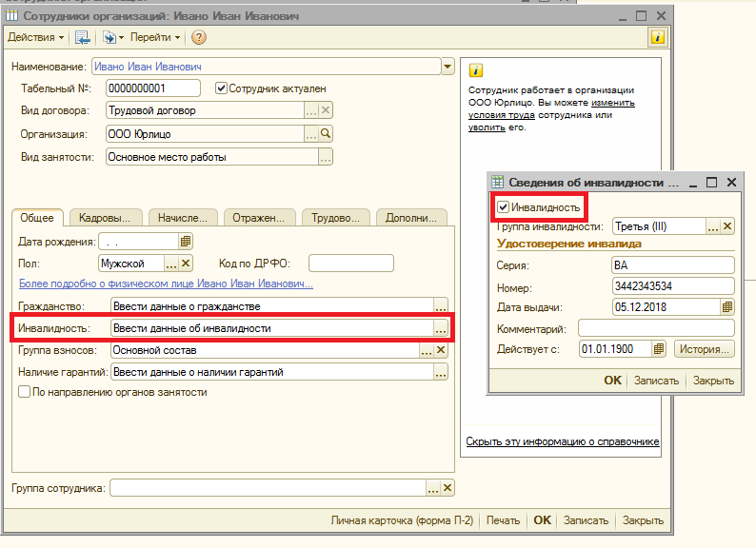Open link Более подробно о физическом лице

166,284
